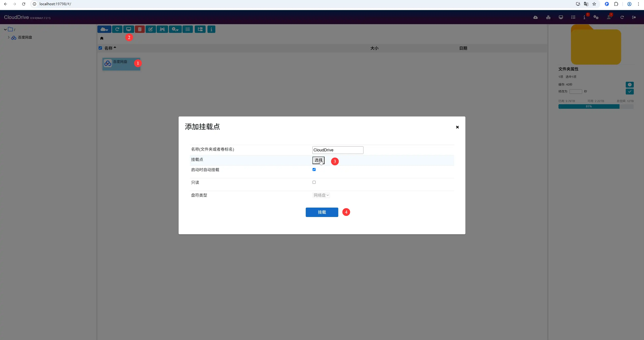The image size is (644, 340).
Task: Click the red trash delete button
Action: (x=140, y=29)
